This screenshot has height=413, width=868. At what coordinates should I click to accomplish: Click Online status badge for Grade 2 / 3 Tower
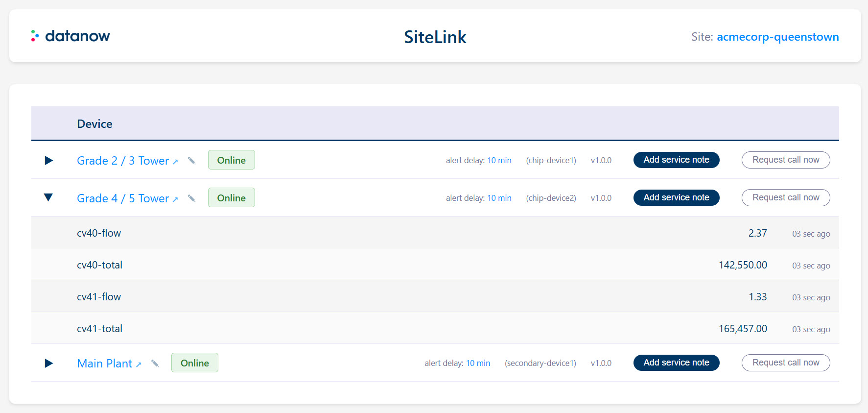pyautogui.click(x=232, y=160)
